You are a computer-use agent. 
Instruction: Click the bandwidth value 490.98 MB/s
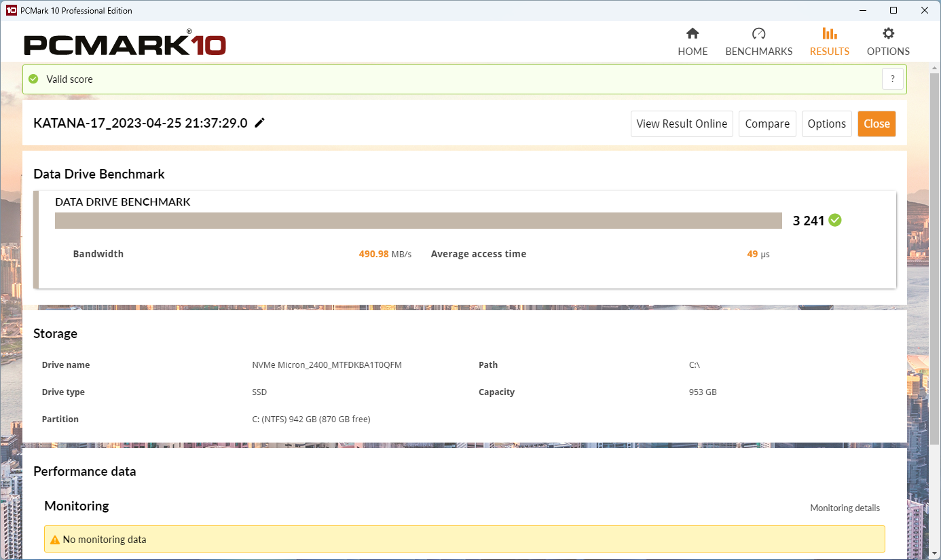(385, 254)
